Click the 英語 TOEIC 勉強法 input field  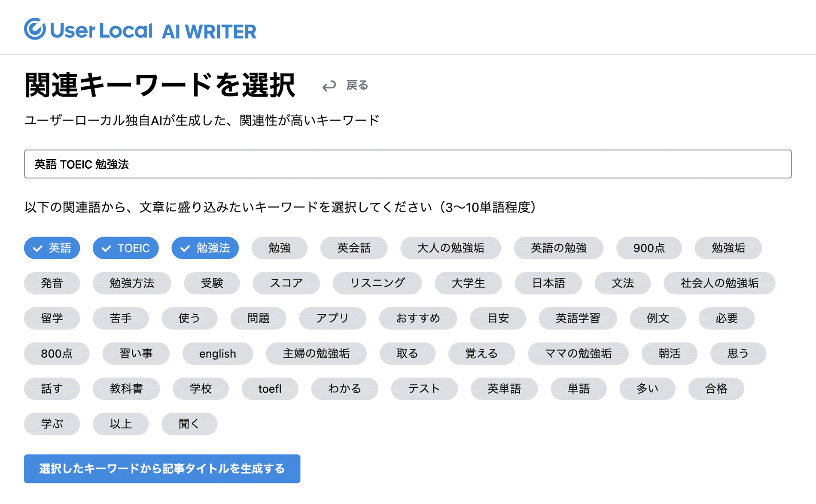coord(408,164)
